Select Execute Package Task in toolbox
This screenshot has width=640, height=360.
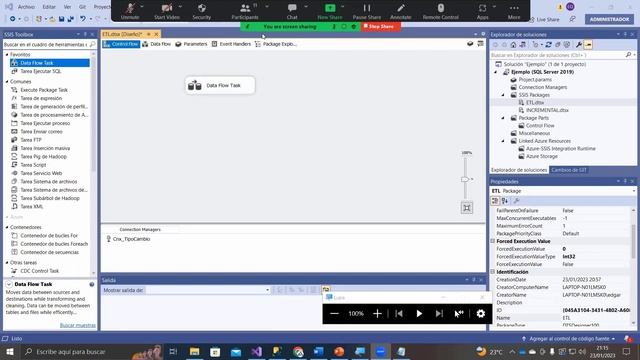click(44, 90)
